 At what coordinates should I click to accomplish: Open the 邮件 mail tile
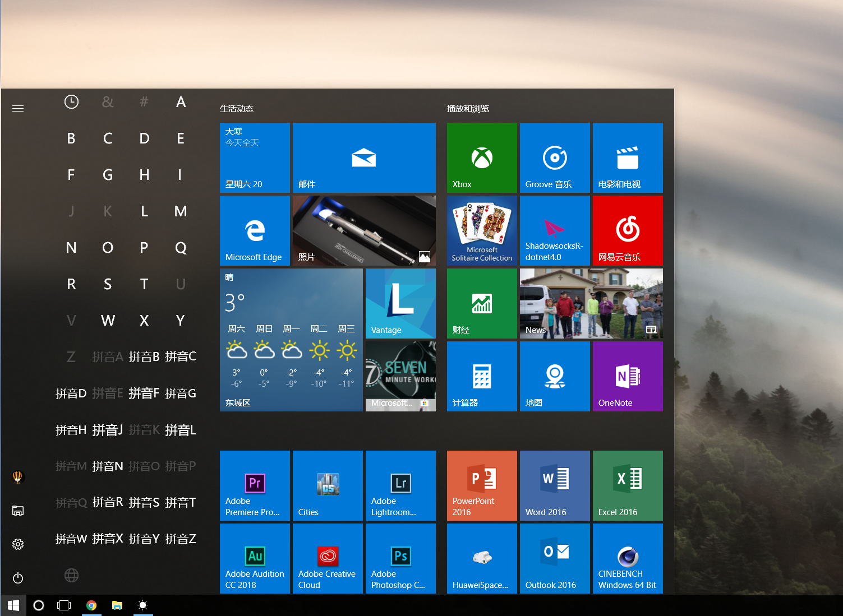pos(364,158)
